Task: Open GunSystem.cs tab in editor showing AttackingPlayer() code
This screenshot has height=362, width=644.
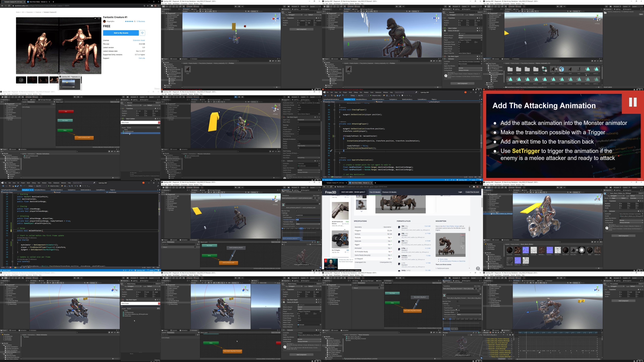Action: click(393, 99)
